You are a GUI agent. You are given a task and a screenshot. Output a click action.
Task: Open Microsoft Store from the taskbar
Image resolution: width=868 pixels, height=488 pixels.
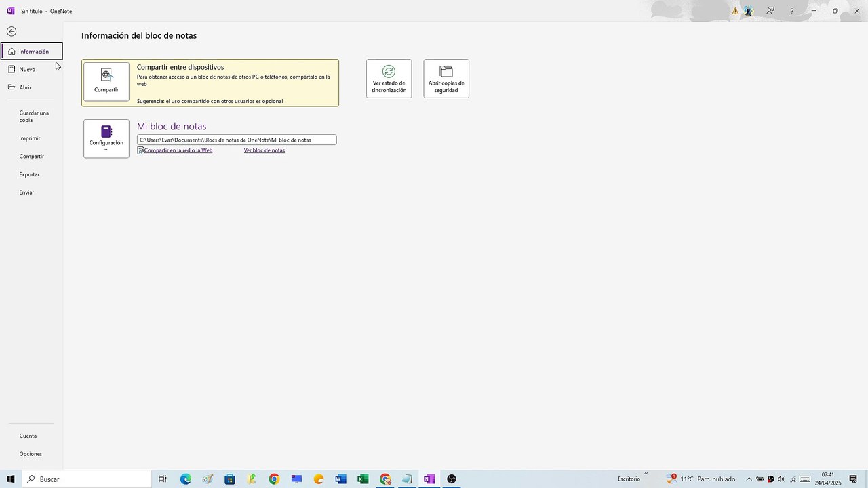pyautogui.click(x=230, y=479)
